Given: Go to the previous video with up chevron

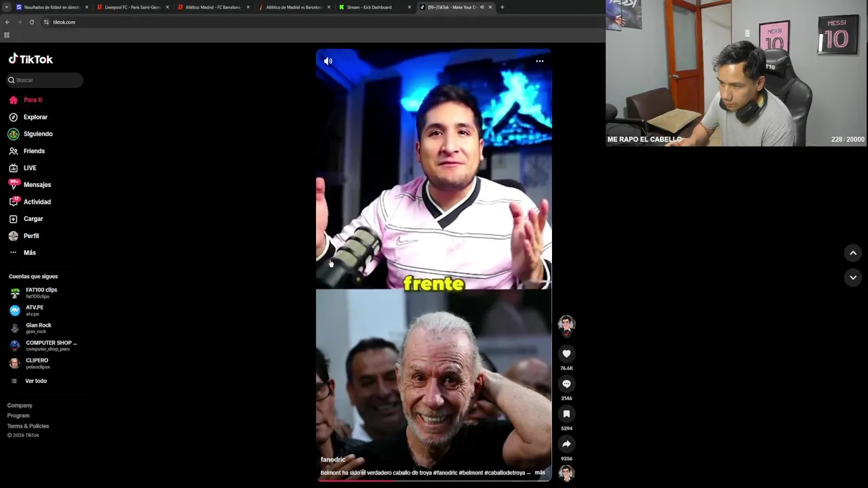Looking at the screenshot, I should pos(853,253).
